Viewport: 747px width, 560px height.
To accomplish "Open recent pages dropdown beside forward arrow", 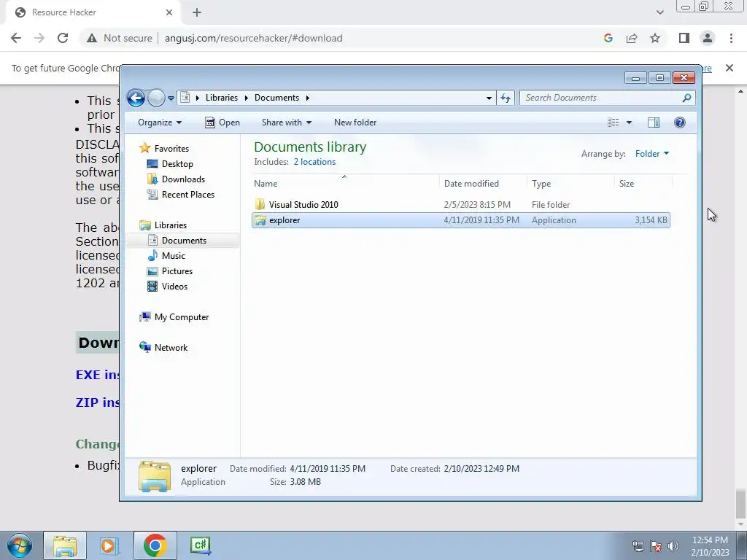I will tap(171, 98).
